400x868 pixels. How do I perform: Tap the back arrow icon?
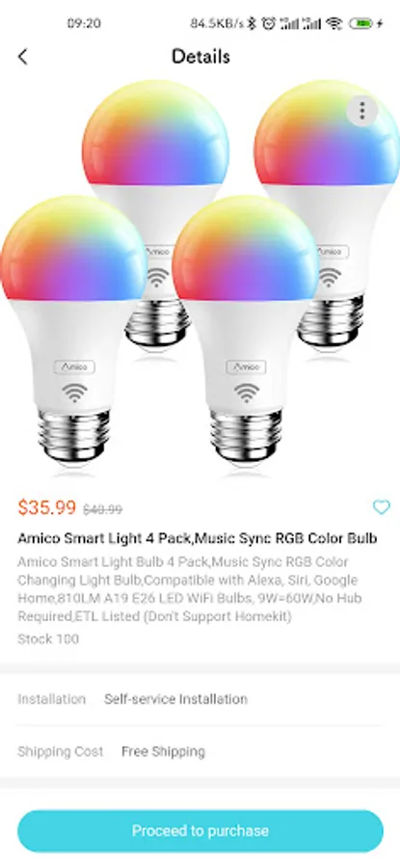pyautogui.click(x=23, y=57)
